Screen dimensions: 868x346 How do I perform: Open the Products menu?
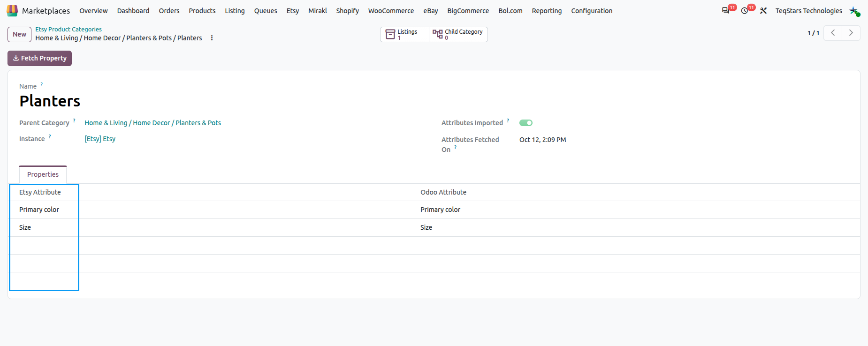[202, 11]
